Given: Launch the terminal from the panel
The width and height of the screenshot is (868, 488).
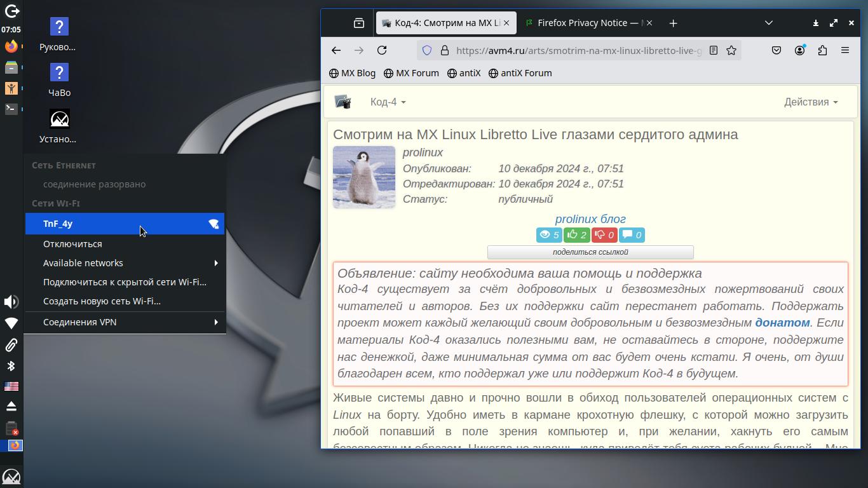Looking at the screenshot, I should coord(11,109).
